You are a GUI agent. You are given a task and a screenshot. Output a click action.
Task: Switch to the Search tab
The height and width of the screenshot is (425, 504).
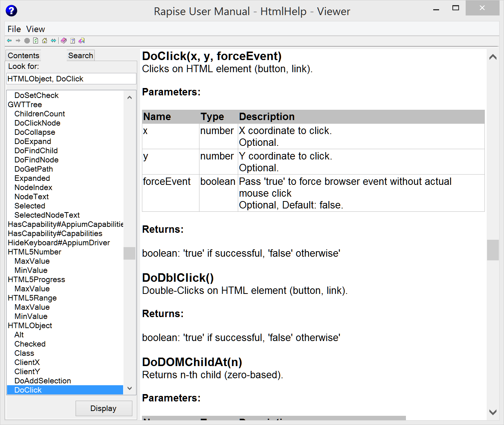click(x=80, y=56)
